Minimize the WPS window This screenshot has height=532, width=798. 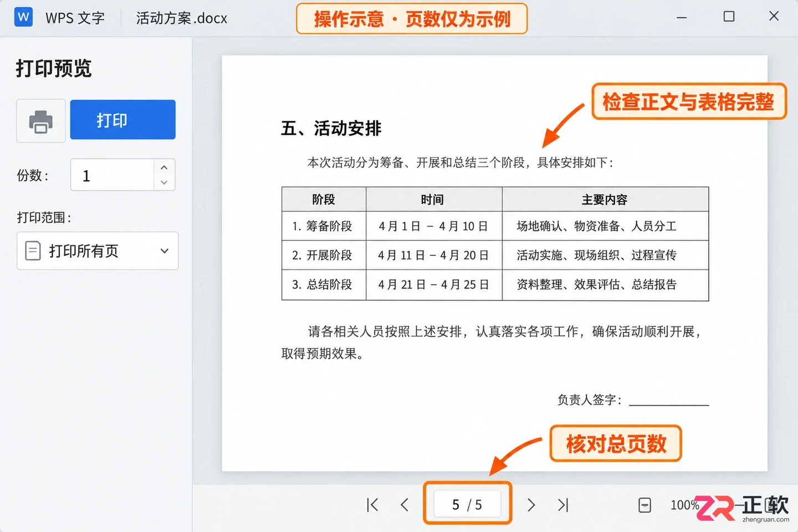(682, 17)
